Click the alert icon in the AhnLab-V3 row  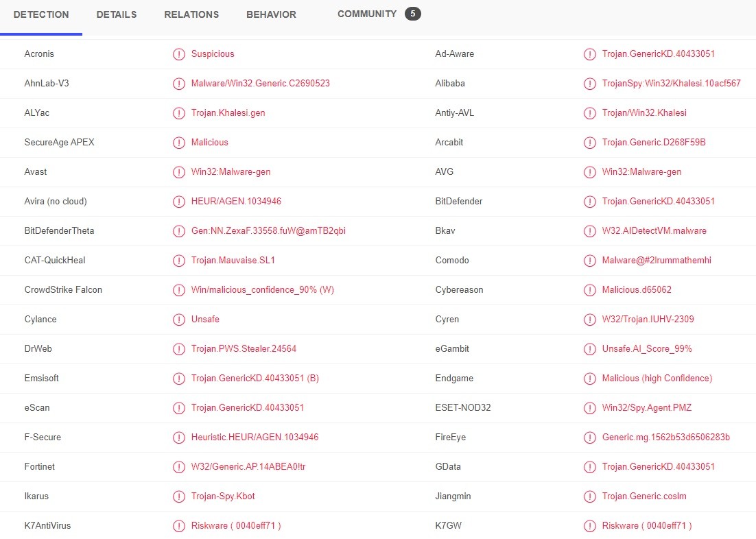pyautogui.click(x=179, y=84)
